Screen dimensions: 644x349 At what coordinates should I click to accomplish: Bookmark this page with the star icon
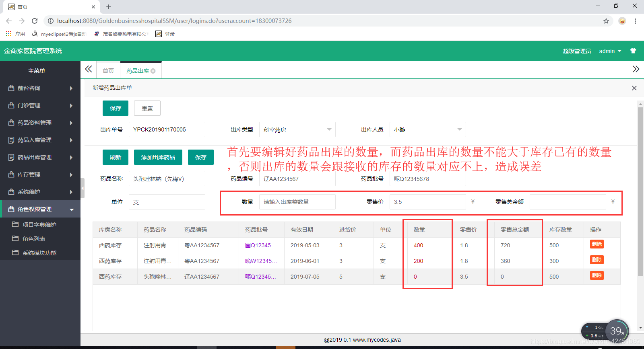pyautogui.click(x=606, y=21)
